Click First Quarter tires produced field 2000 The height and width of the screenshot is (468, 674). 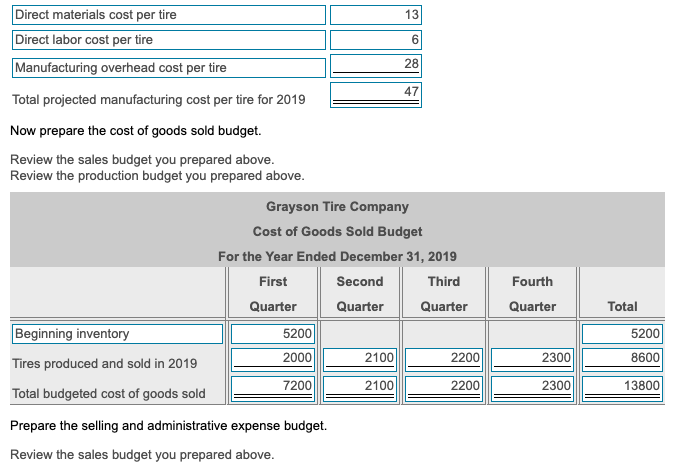273,360
